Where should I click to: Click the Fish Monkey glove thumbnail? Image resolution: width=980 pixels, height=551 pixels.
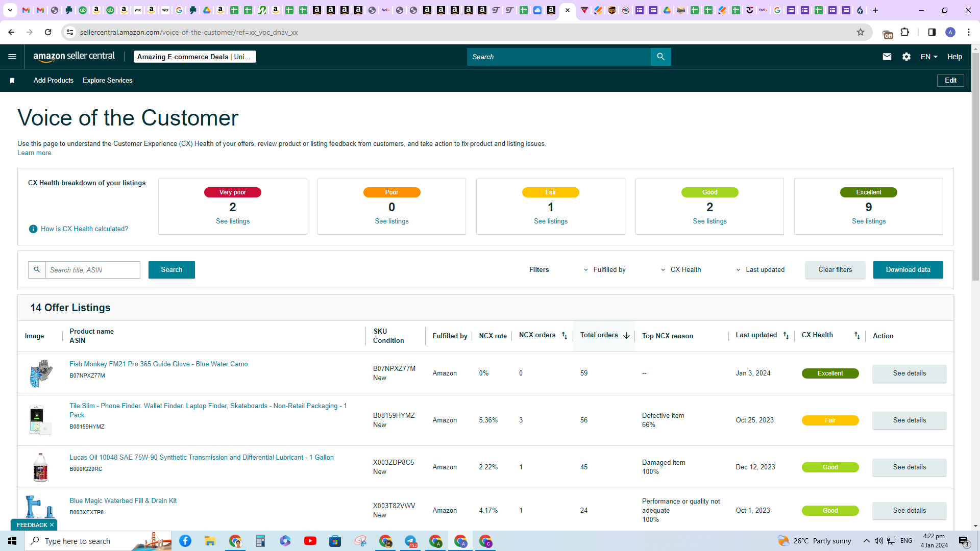tap(41, 373)
